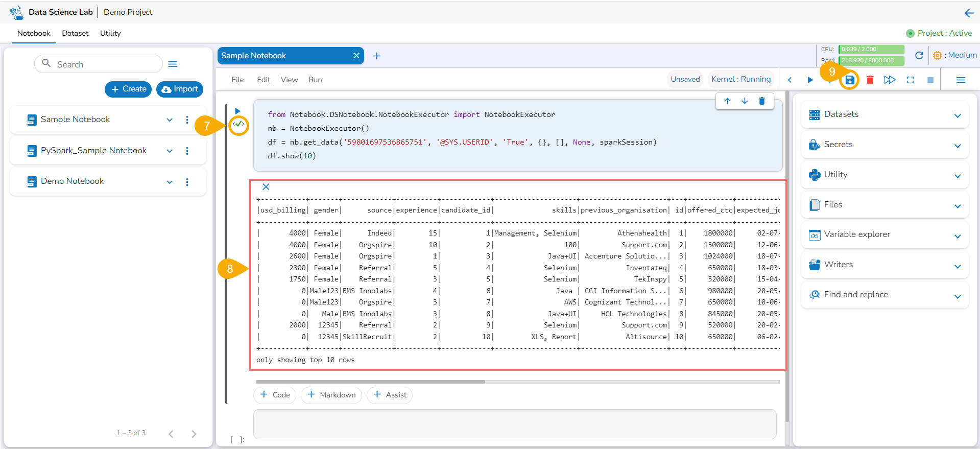The height and width of the screenshot is (449, 980).
Task: Click the horizontal scrollbar below the output
Action: click(x=370, y=382)
